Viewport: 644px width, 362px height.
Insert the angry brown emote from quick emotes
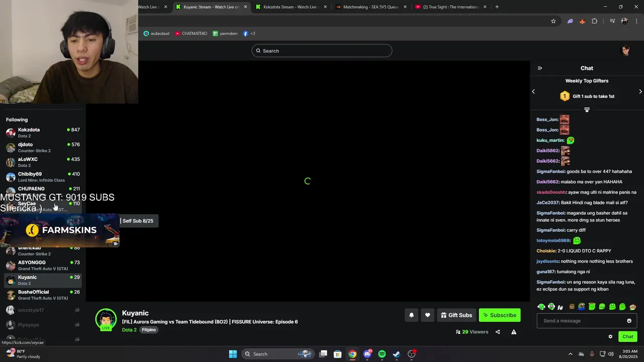pos(572,307)
